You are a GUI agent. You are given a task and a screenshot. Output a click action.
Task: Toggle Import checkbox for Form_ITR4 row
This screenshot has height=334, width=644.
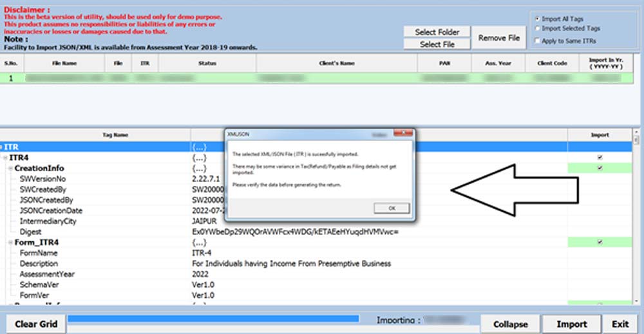(600, 242)
